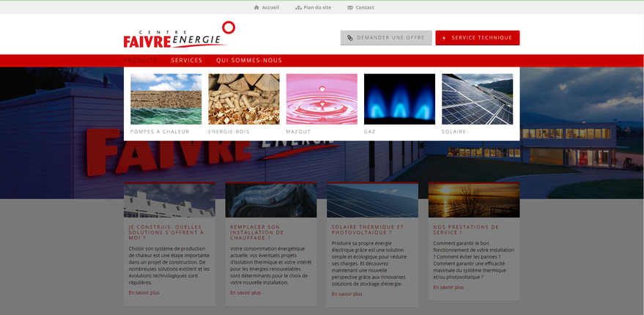This screenshot has width=644, height=315.
Task: Select the Gaz blue flames image
Action: (399, 99)
